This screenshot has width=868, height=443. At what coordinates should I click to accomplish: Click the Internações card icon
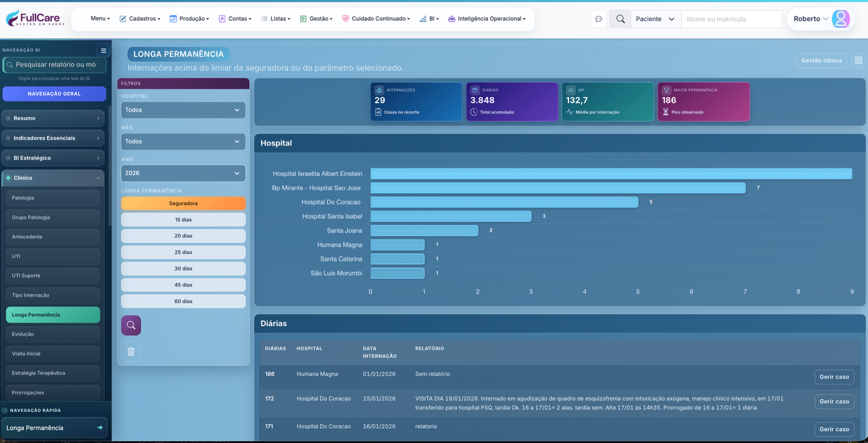pyautogui.click(x=379, y=90)
